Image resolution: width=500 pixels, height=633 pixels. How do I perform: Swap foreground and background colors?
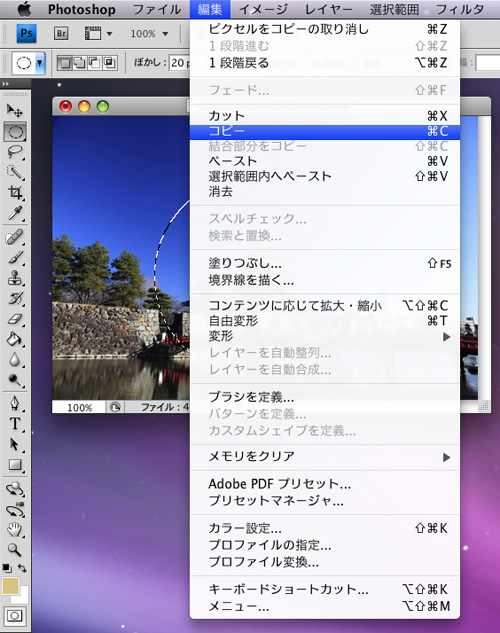click(x=23, y=568)
